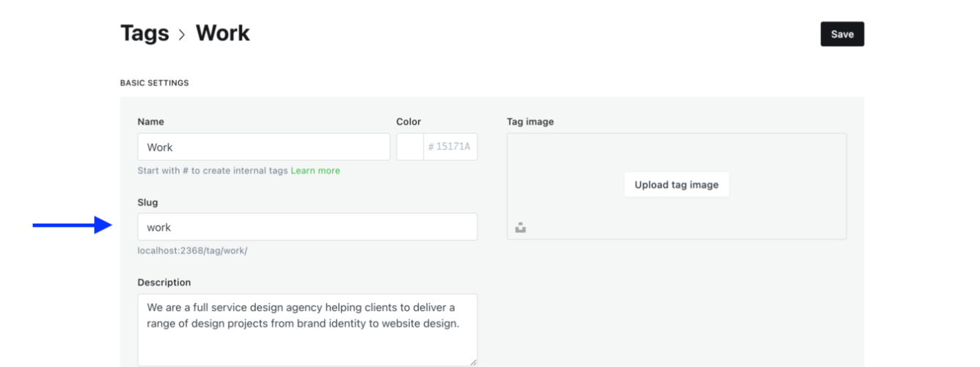Open the Tags breadcrumb link

[145, 33]
